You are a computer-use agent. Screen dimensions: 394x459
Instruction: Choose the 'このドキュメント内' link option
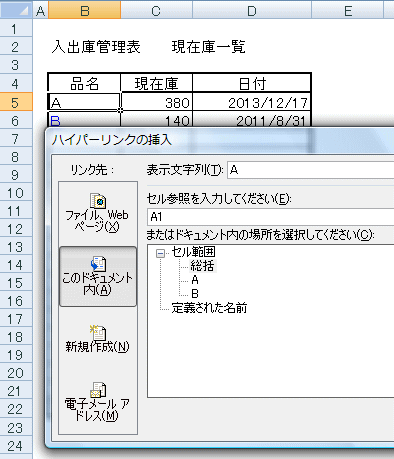tap(98, 276)
